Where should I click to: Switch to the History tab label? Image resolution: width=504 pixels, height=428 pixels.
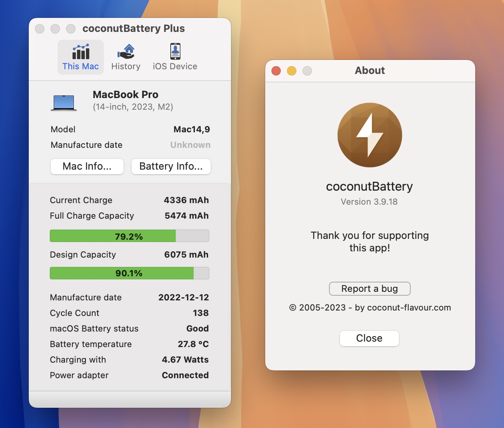[126, 67]
